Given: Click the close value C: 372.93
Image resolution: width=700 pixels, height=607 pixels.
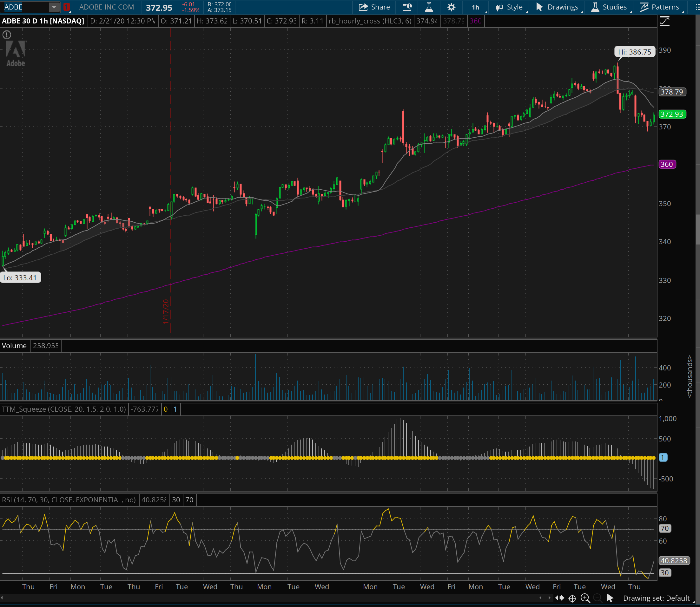Looking at the screenshot, I should pos(281,21).
